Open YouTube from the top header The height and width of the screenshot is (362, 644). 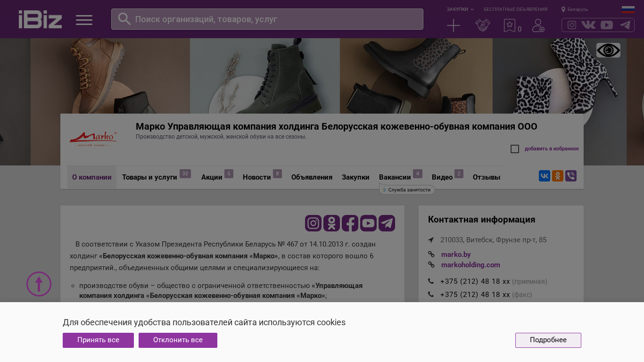(607, 25)
